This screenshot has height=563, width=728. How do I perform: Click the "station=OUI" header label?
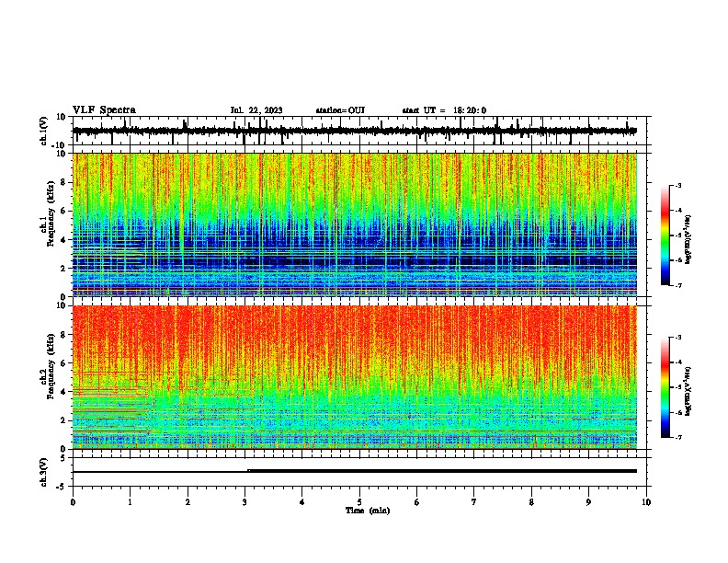pos(340,110)
